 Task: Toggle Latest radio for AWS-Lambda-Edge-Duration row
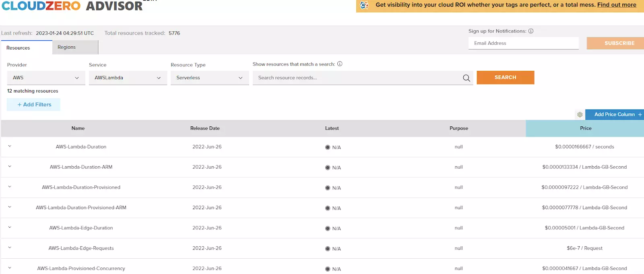click(x=328, y=229)
